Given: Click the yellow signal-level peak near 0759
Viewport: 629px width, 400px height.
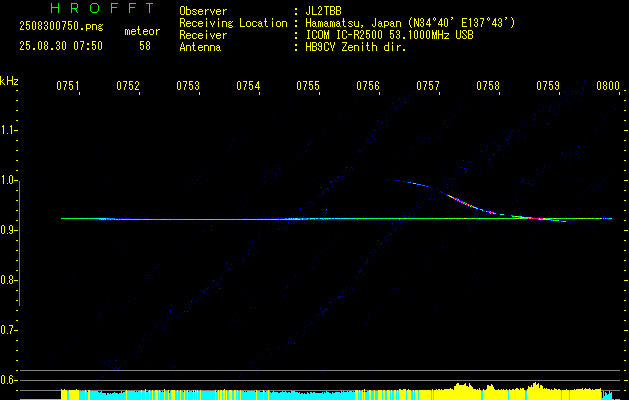Looking at the screenshot, I should point(535,386).
